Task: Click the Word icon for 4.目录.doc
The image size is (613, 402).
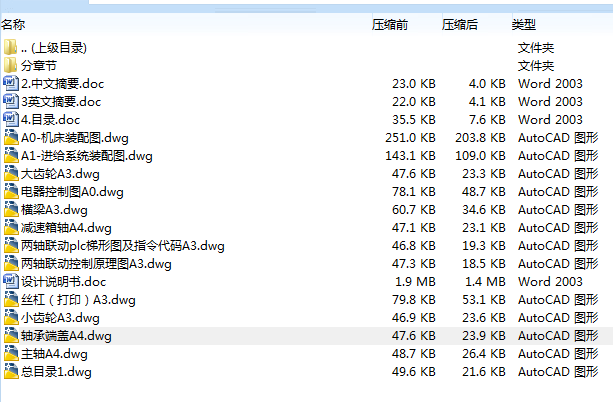Action: pyautogui.click(x=11, y=119)
